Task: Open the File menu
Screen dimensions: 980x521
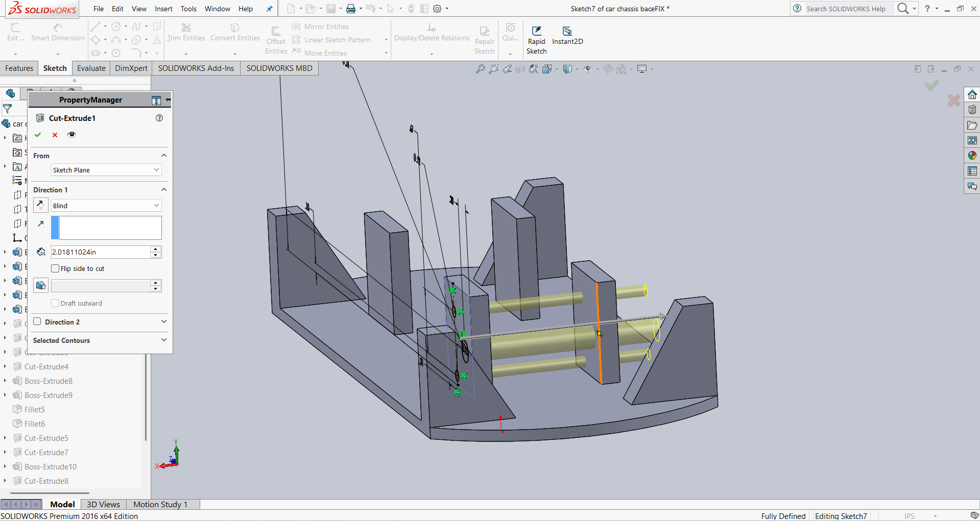Action: click(99, 9)
